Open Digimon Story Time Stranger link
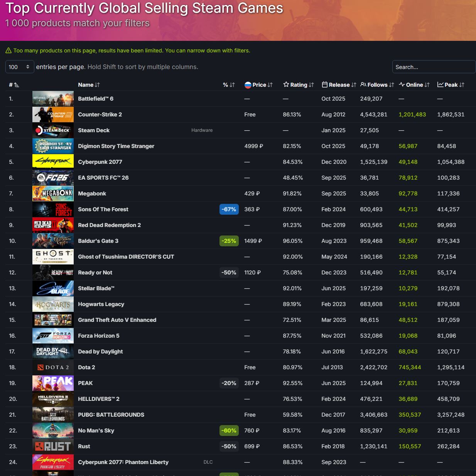Viewport: 476px width, 476px height. pyautogui.click(x=116, y=146)
